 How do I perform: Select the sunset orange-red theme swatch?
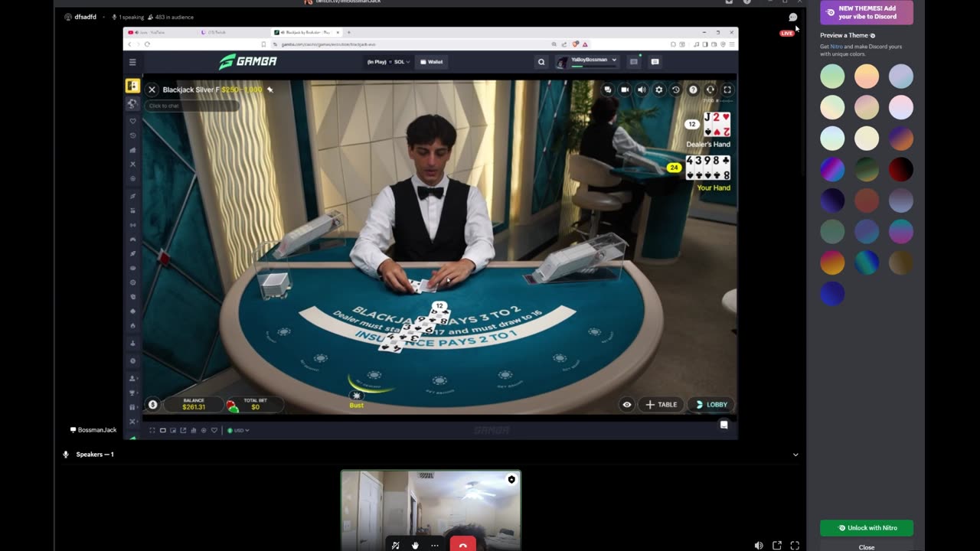click(832, 262)
